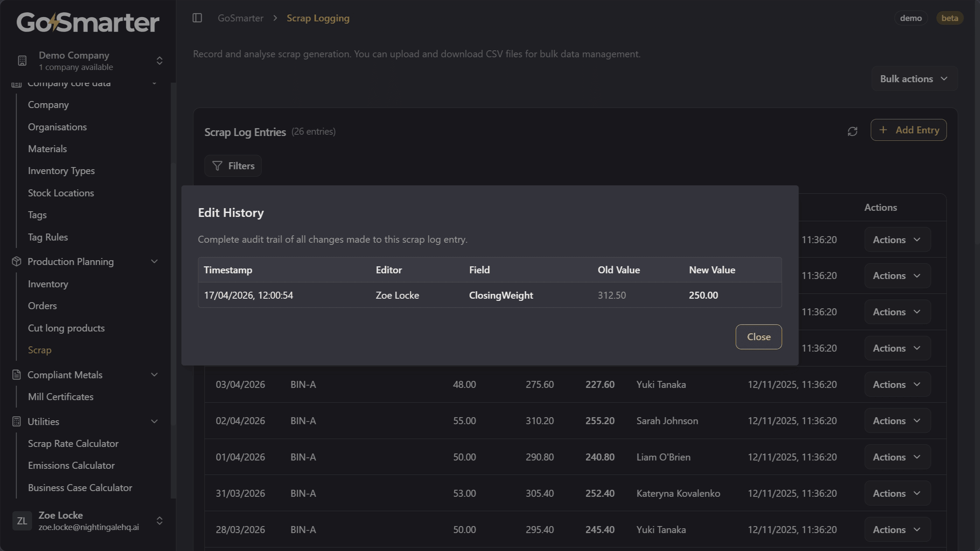The width and height of the screenshot is (980, 551).
Task: Click the Demo Company building icon
Action: (22, 60)
